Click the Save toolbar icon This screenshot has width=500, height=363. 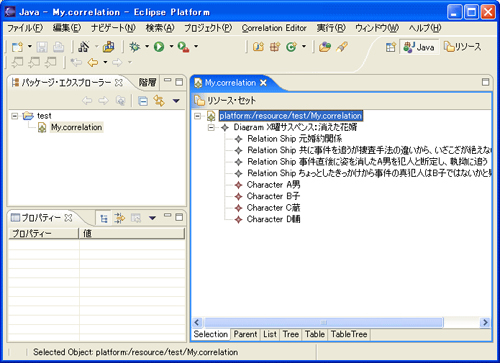(x=42, y=47)
